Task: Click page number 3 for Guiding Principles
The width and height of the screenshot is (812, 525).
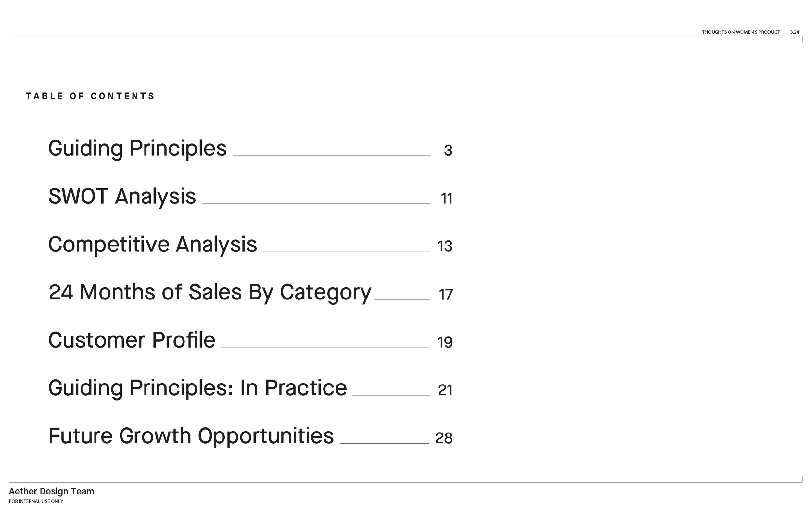Action: pyautogui.click(x=448, y=151)
